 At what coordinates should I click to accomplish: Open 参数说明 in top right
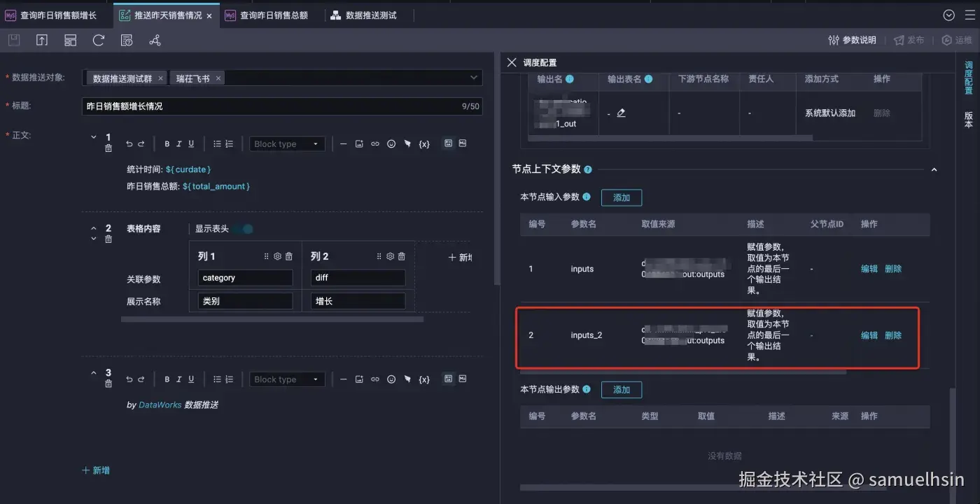[x=852, y=41]
